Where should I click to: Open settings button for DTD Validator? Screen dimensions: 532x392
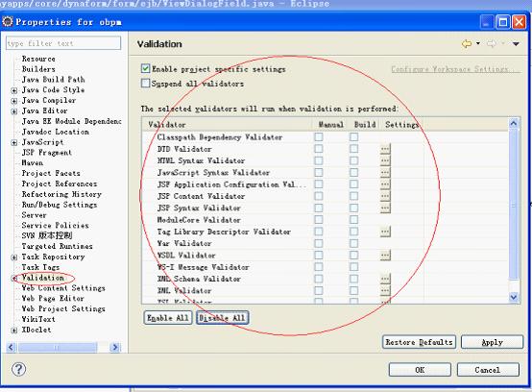click(x=385, y=149)
